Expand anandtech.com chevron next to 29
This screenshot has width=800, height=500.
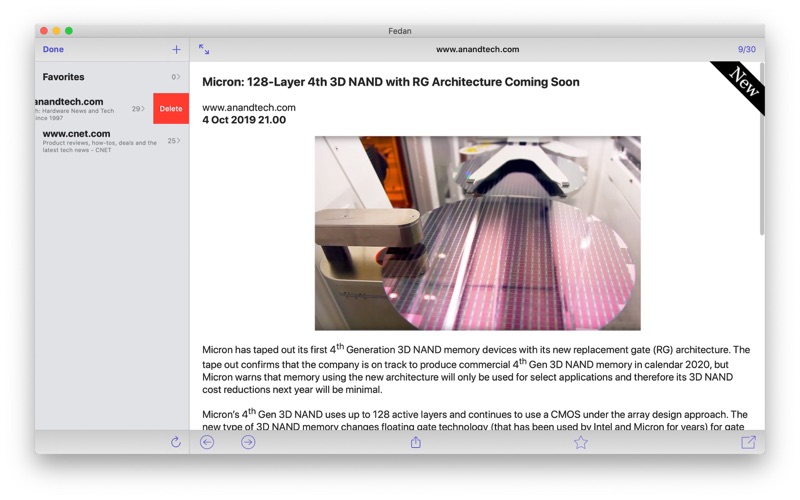[143, 109]
